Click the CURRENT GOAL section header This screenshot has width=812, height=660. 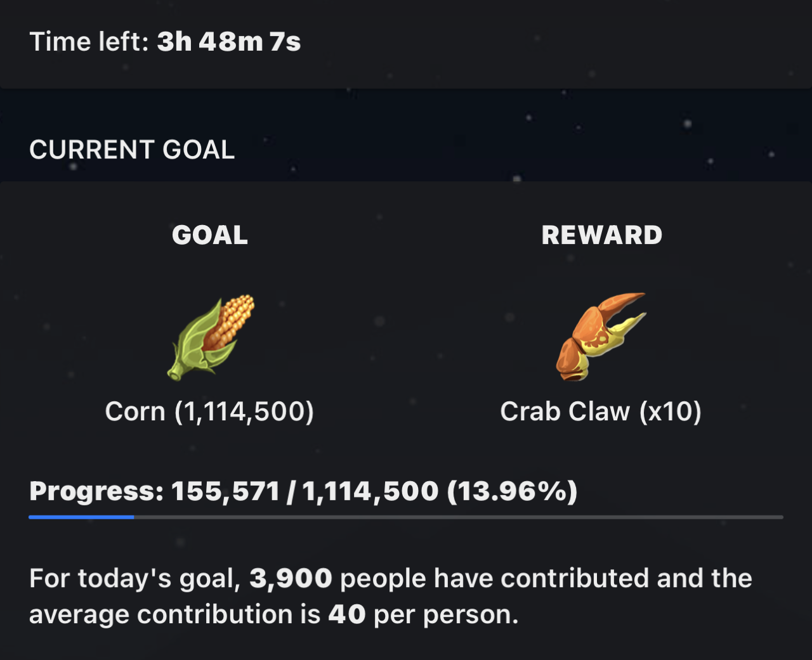point(132,150)
